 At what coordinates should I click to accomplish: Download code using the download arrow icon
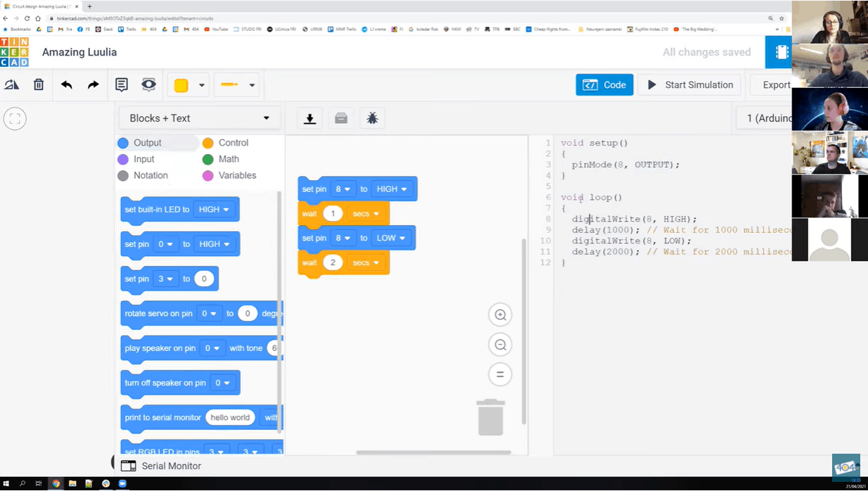coord(309,118)
